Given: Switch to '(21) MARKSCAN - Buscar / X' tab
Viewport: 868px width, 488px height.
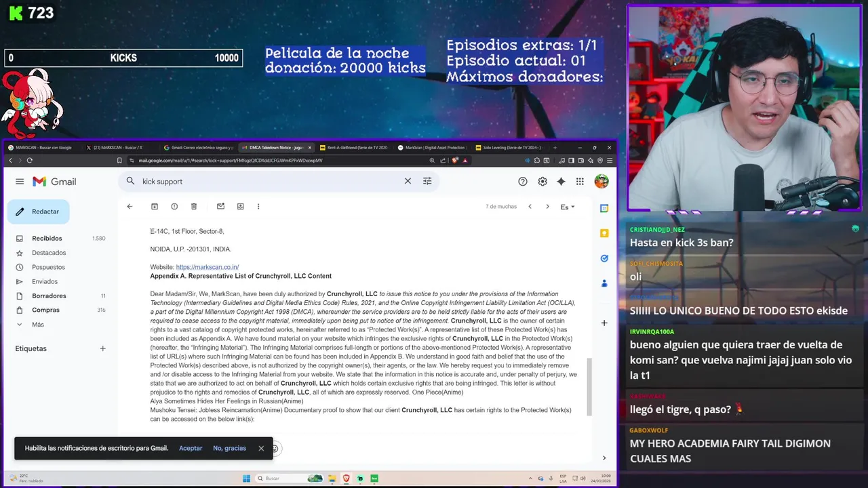Looking at the screenshot, I should pyautogui.click(x=120, y=147).
